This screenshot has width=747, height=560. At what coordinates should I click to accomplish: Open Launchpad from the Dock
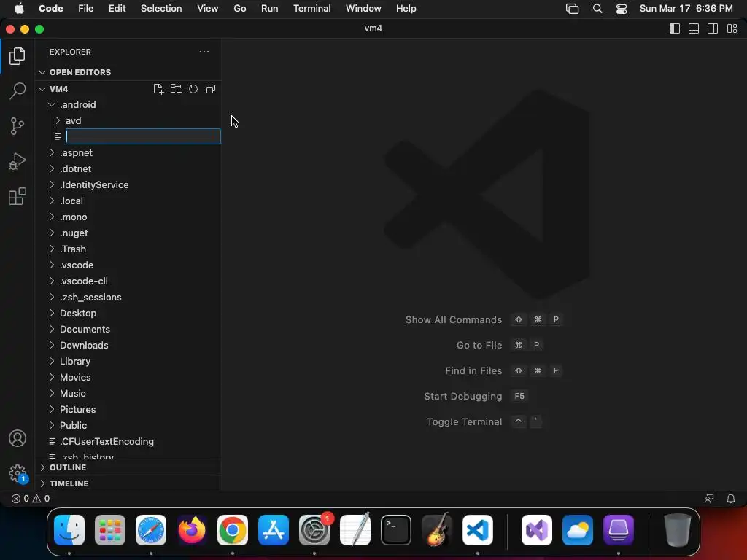pyautogui.click(x=110, y=530)
